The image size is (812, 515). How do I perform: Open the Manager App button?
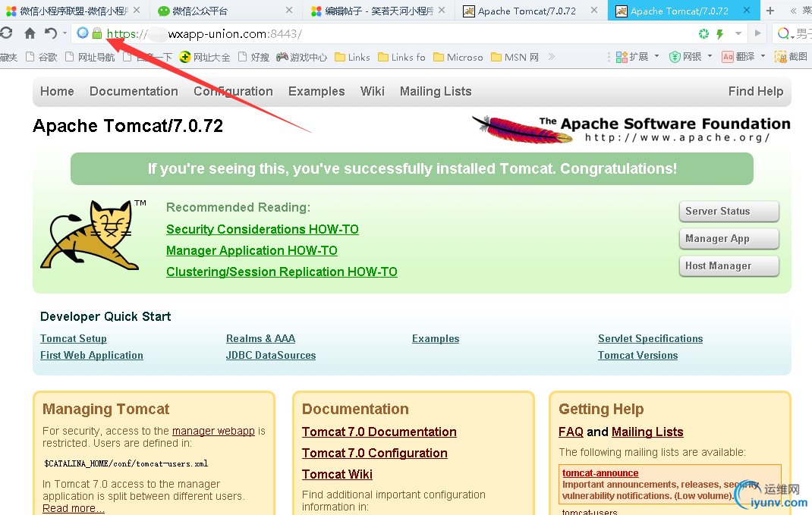pos(729,239)
